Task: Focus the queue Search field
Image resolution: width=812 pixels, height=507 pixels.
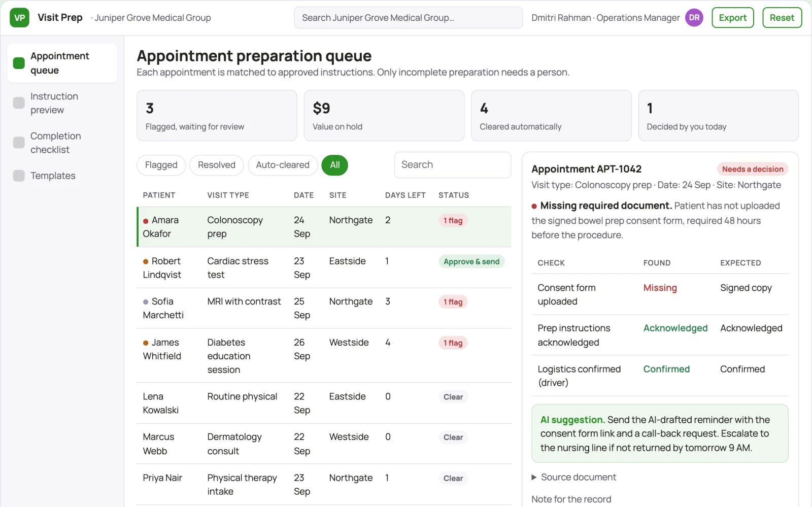Action: point(453,165)
